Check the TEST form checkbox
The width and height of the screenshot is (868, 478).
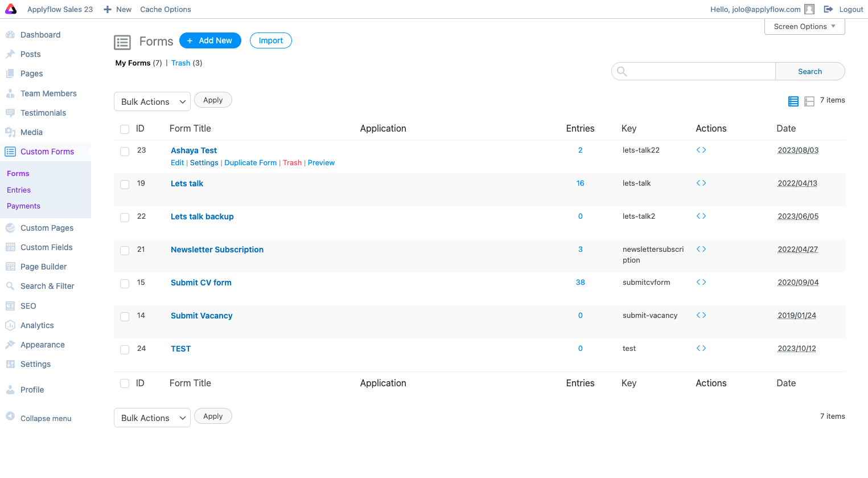[x=125, y=350]
